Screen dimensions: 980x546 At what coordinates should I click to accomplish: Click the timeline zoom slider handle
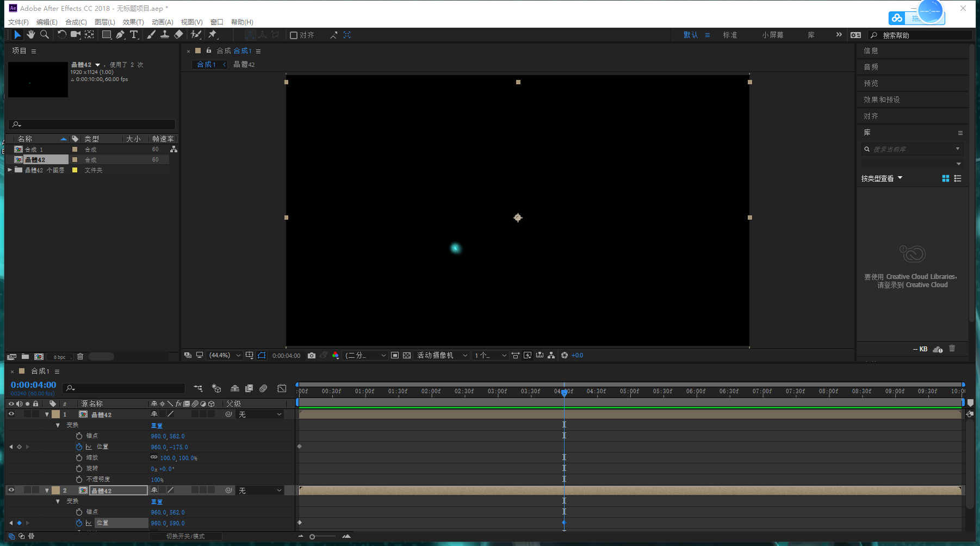312,537
